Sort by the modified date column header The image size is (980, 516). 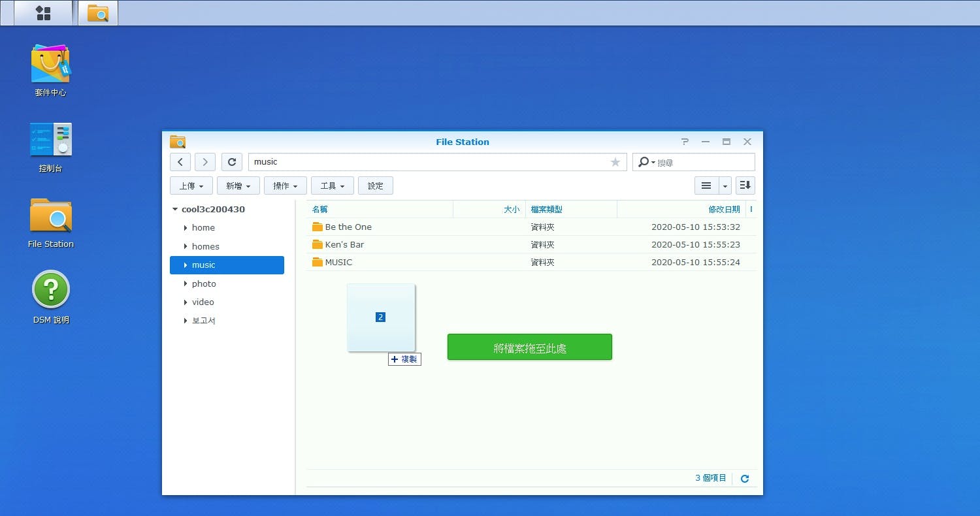(724, 210)
